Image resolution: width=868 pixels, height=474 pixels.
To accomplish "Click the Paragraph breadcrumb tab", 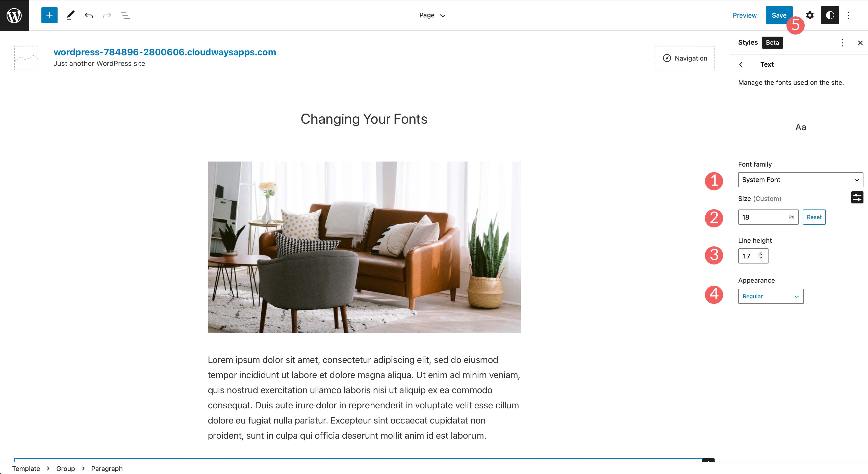I will 107,468.
